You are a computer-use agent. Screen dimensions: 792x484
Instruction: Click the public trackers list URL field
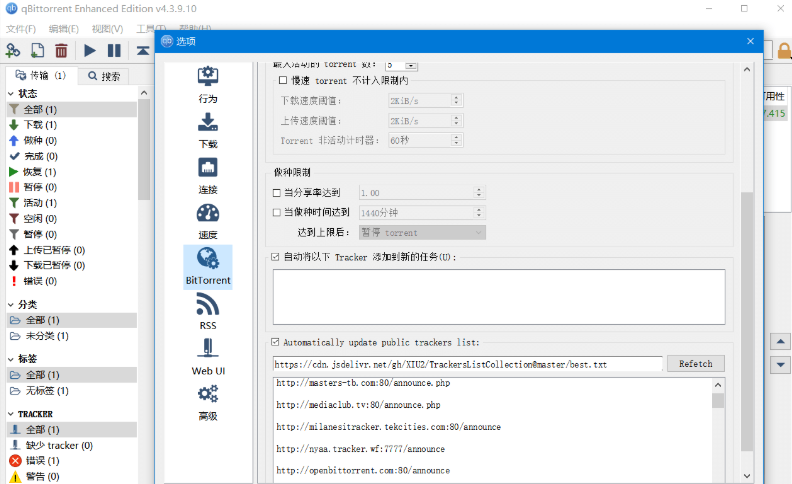[x=468, y=364]
